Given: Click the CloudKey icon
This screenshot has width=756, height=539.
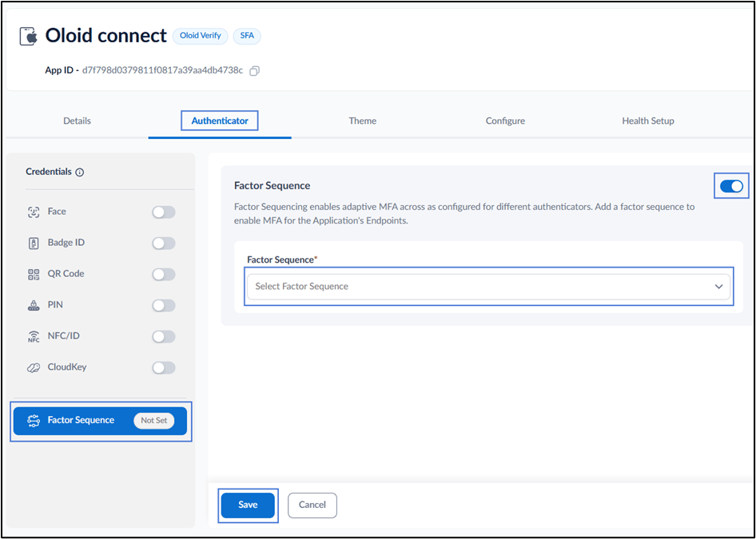Looking at the screenshot, I should (32, 367).
